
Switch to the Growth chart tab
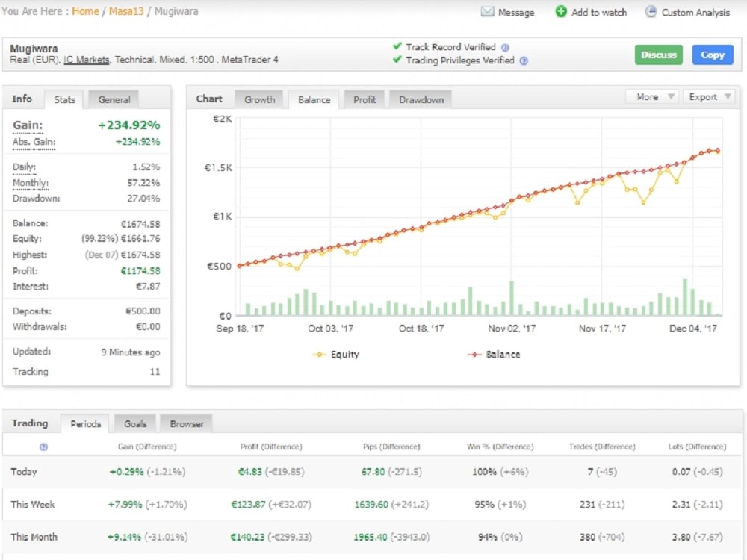coord(259,99)
